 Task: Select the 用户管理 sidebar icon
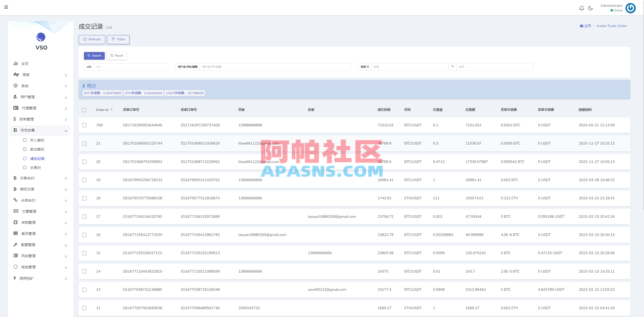(16, 97)
